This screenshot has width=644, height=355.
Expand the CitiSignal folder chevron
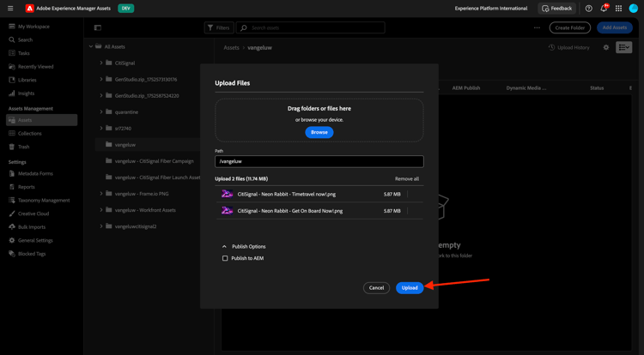tap(101, 63)
